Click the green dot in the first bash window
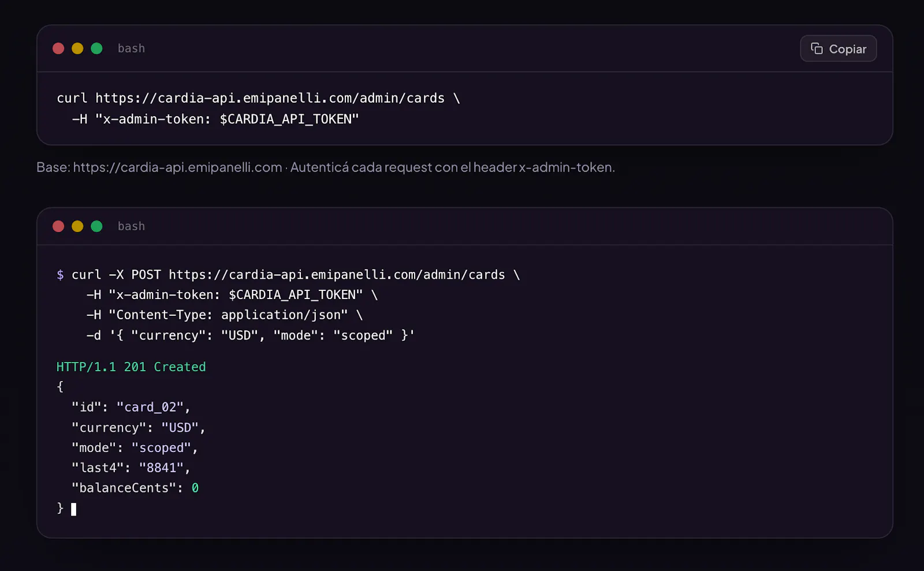The image size is (924, 571). (x=96, y=48)
